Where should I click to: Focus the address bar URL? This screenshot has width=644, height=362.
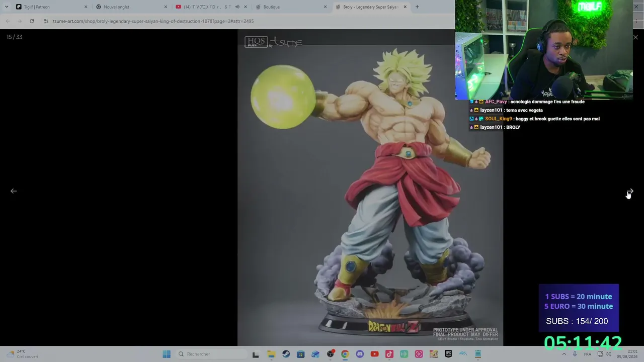click(x=153, y=21)
